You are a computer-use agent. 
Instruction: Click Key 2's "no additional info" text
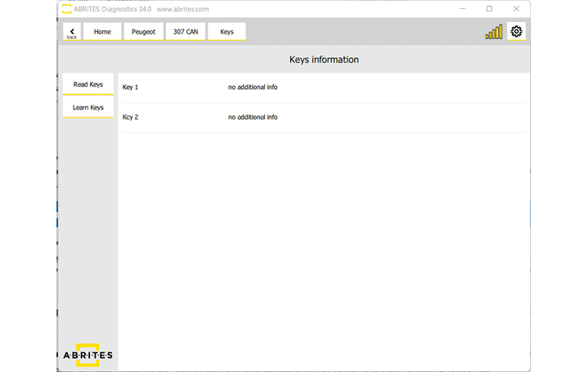253,117
